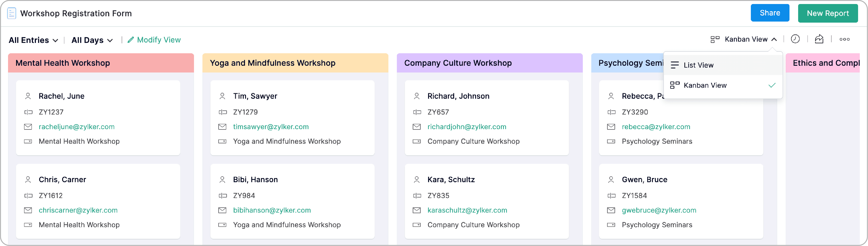The image size is (868, 246).
Task: Switch to List View in dropdown
Action: 723,65
